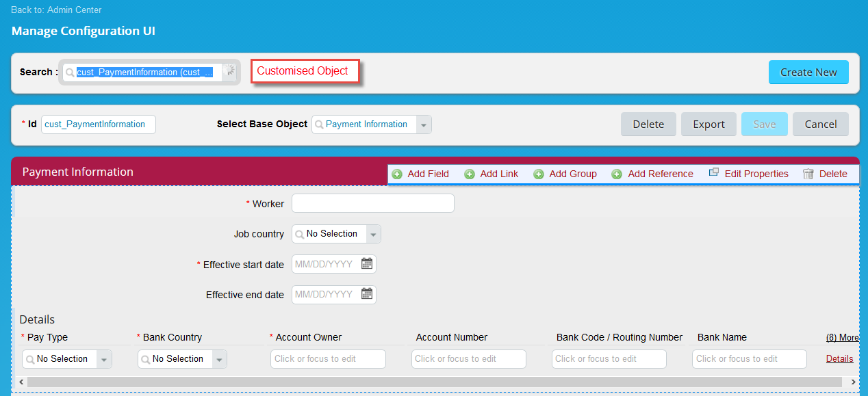The height and width of the screenshot is (396, 868).
Task: Click magnifier icon in Select Base Object
Action: pos(319,124)
